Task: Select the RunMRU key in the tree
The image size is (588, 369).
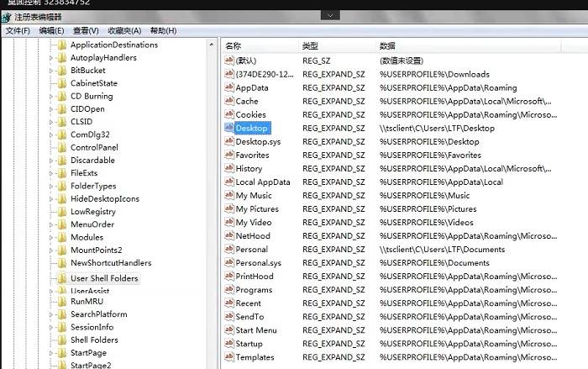Action: click(x=87, y=301)
